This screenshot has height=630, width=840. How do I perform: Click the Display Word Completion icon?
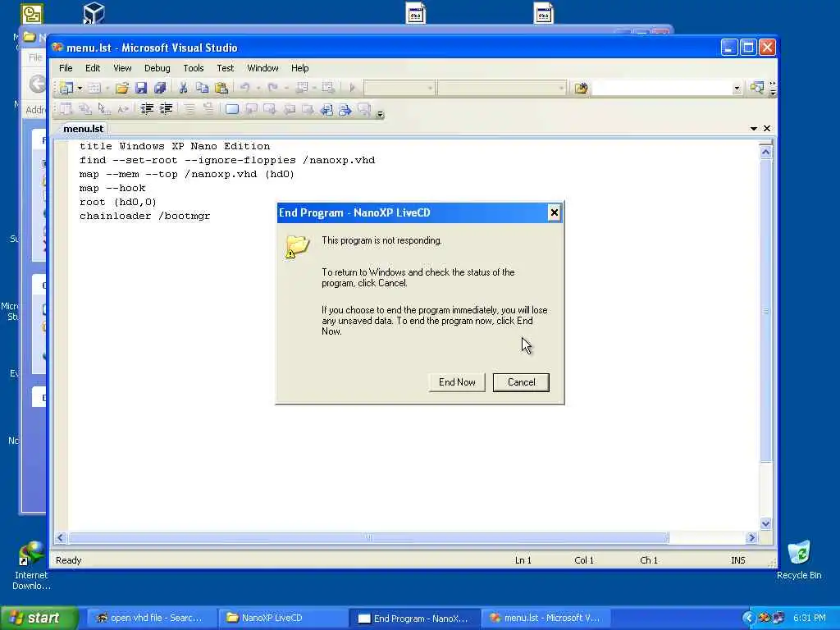(123, 109)
